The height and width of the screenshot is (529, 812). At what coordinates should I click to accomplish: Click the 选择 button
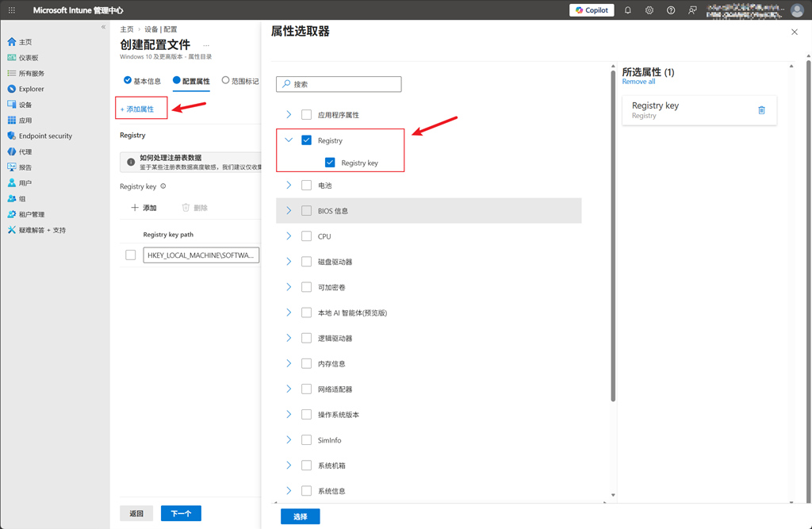pyautogui.click(x=301, y=516)
